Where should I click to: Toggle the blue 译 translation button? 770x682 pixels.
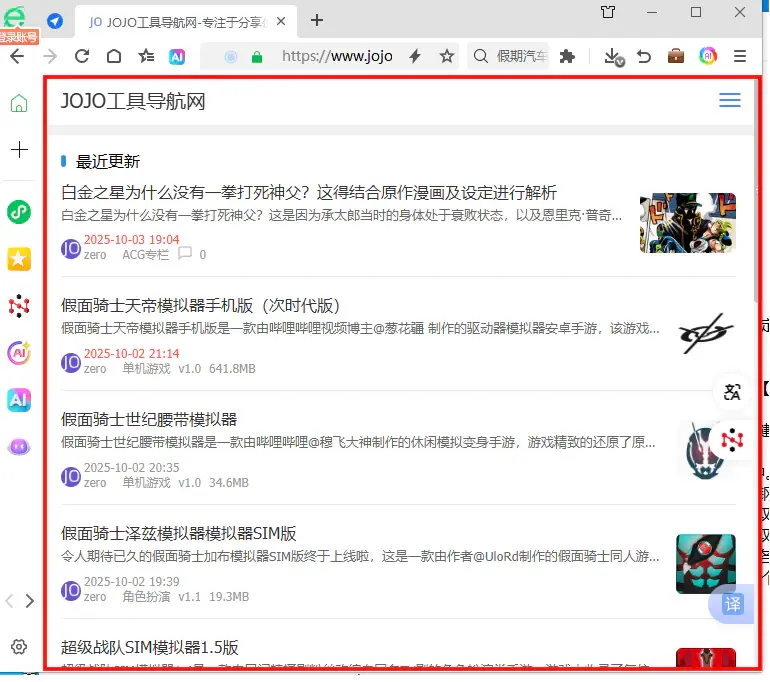tap(732, 604)
